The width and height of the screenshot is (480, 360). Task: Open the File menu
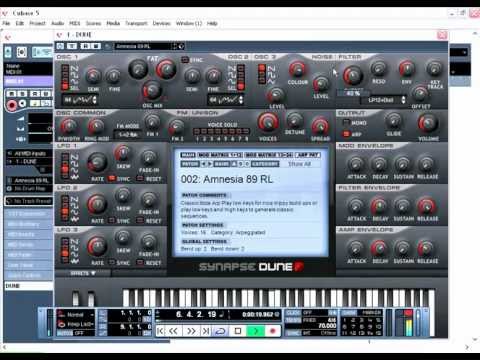[6, 23]
